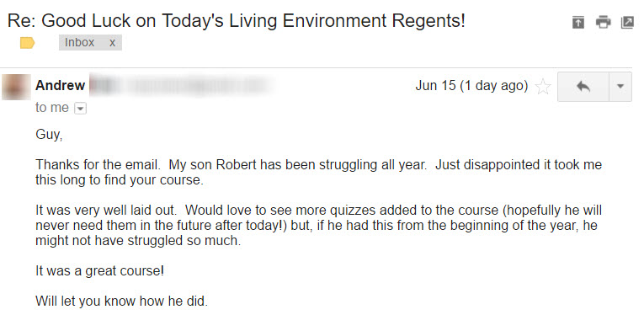Image resolution: width=644 pixels, height=315 pixels.
Task: Click the email subject heading text
Action: click(237, 20)
